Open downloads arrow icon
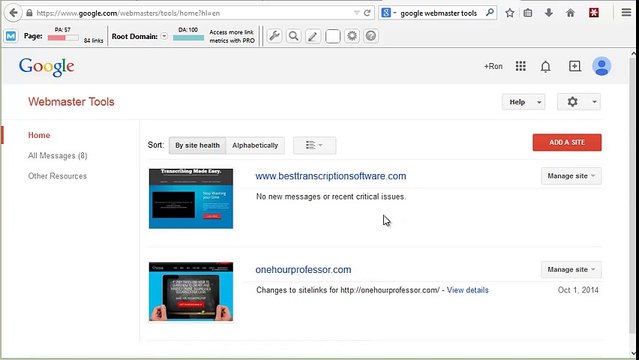The width and height of the screenshot is (639, 360). point(549,13)
